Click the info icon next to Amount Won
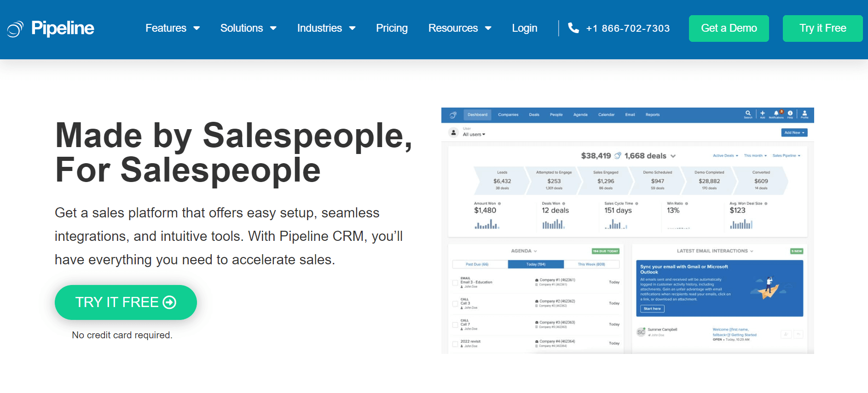 [499, 204]
